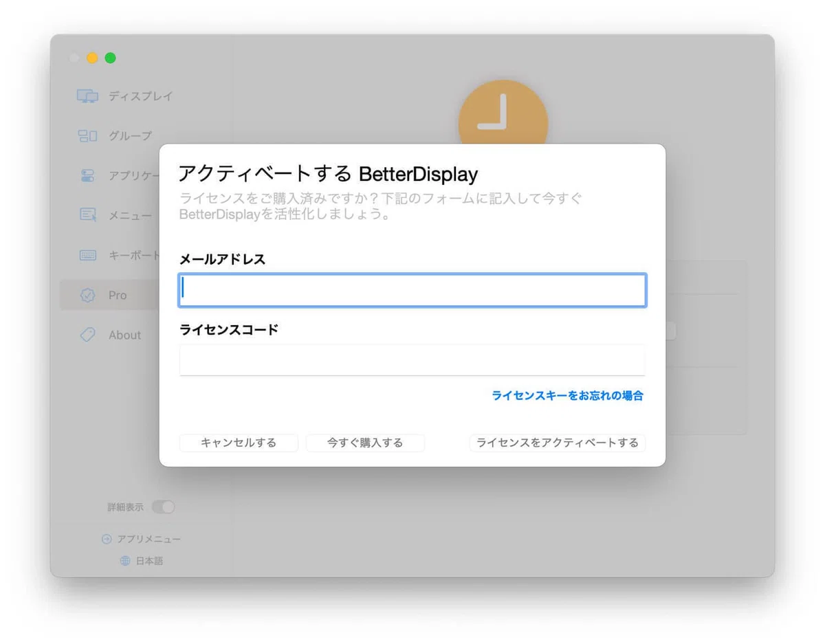Open ライセンスキーをお忘れの場合 link
The height and width of the screenshot is (644, 825).
pyautogui.click(x=568, y=395)
